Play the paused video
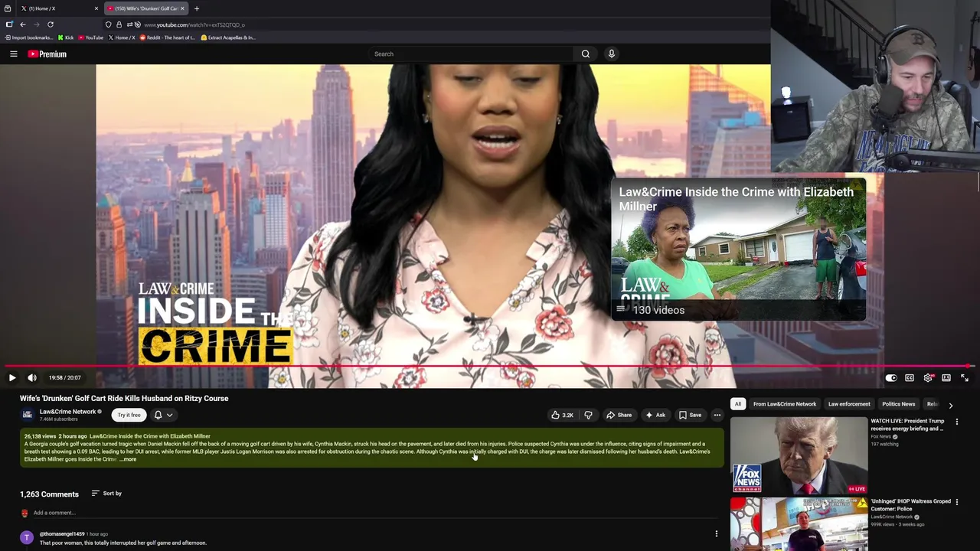The image size is (980, 551). click(11, 377)
